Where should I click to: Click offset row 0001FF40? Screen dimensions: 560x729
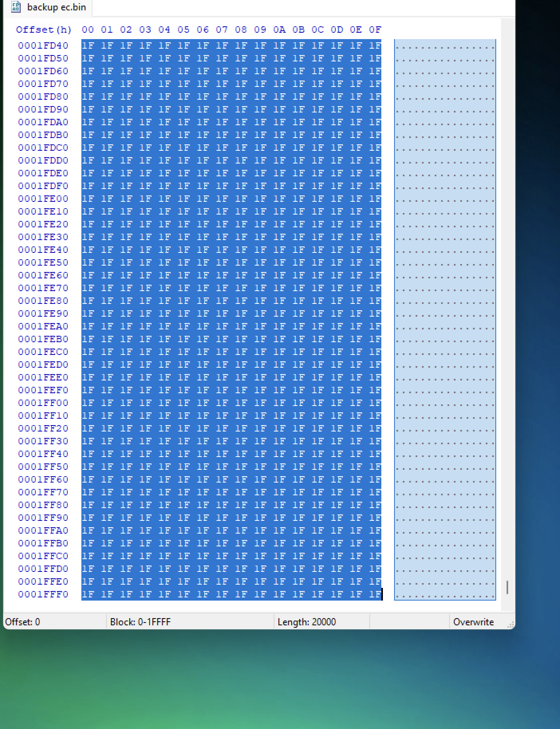point(43,454)
